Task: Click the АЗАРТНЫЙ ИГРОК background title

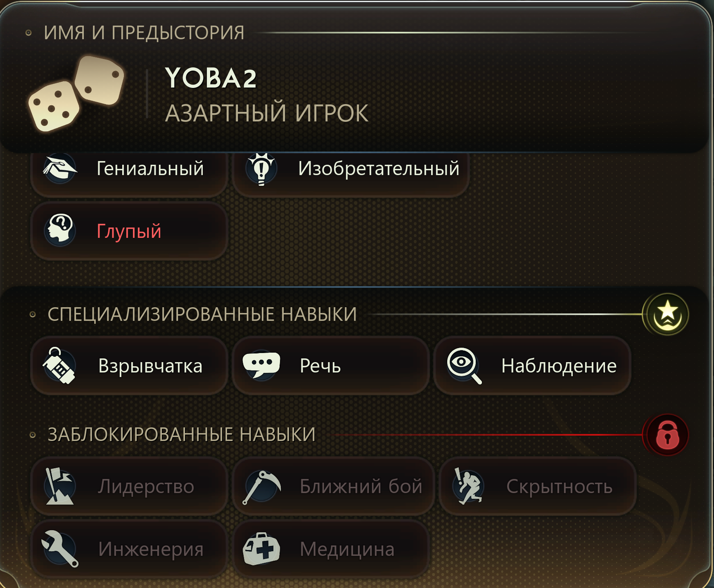Action: click(x=267, y=114)
